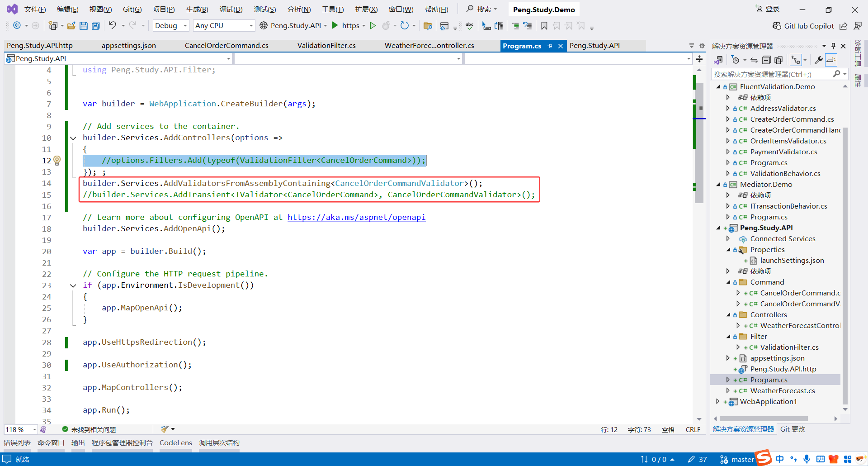Click the Solution Explorer vertical scrollbar
This screenshot has width=868, height=466.
[845, 266]
